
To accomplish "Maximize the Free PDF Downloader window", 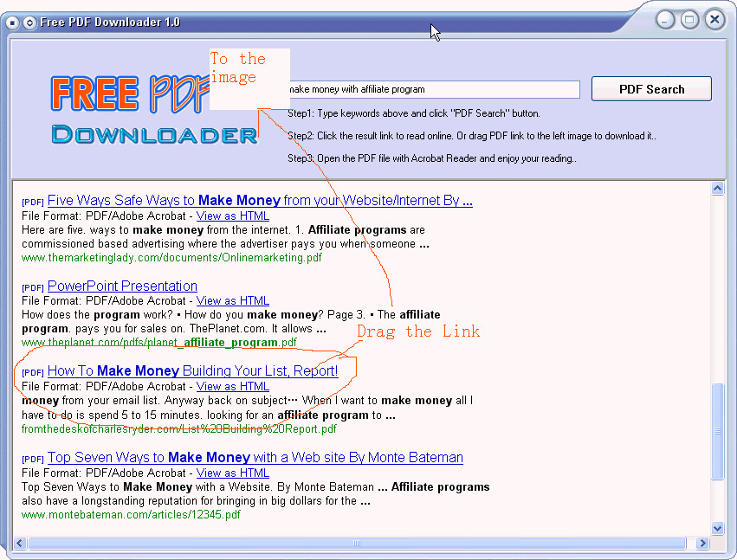I will (689, 20).
